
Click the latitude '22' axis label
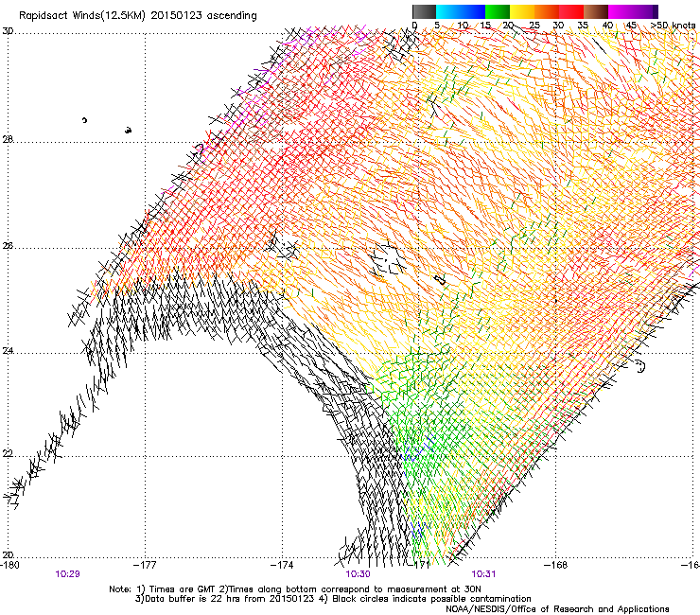tap(8, 454)
